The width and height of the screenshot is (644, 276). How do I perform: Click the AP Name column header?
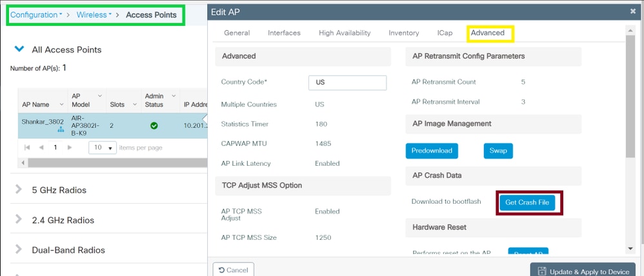pyautogui.click(x=35, y=104)
